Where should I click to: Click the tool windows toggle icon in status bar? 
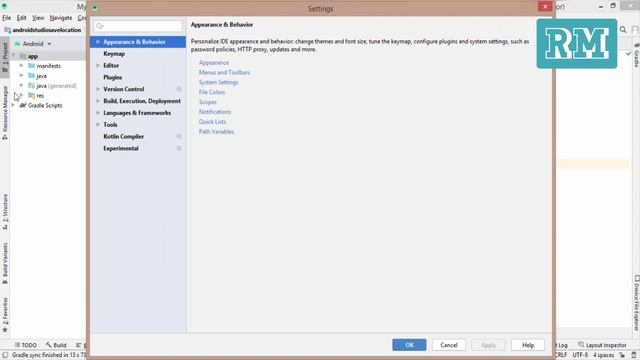coord(5,355)
